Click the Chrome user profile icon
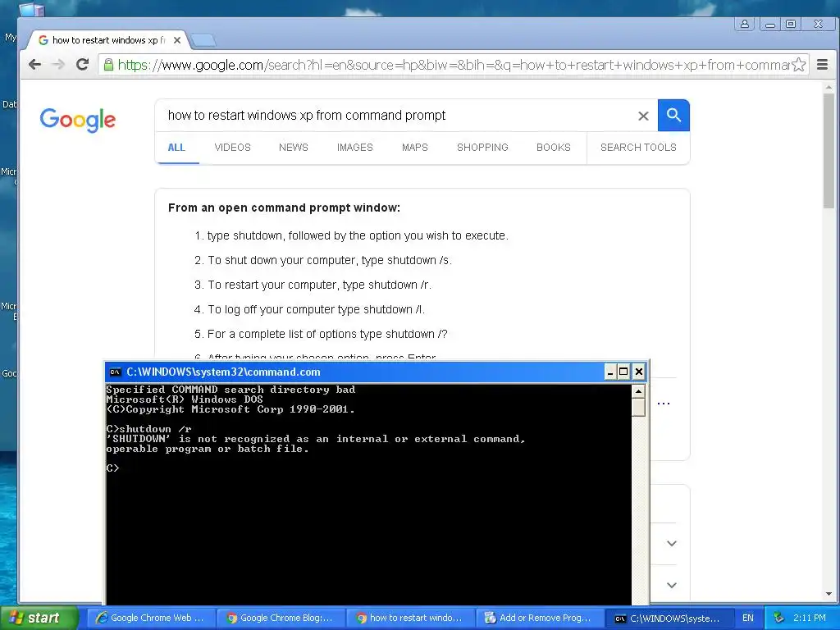 [745, 24]
